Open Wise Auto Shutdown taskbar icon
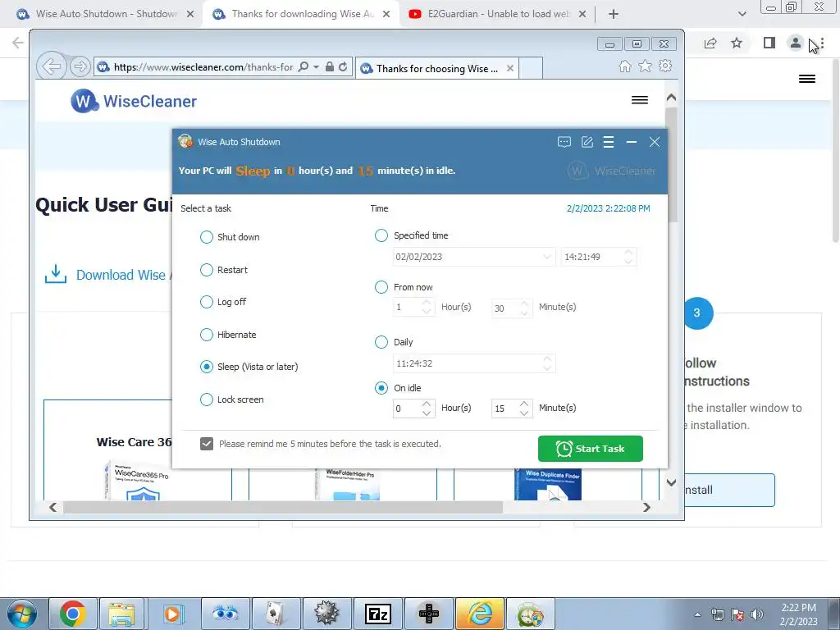Screen dimensions: 840x630 [531, 614]
